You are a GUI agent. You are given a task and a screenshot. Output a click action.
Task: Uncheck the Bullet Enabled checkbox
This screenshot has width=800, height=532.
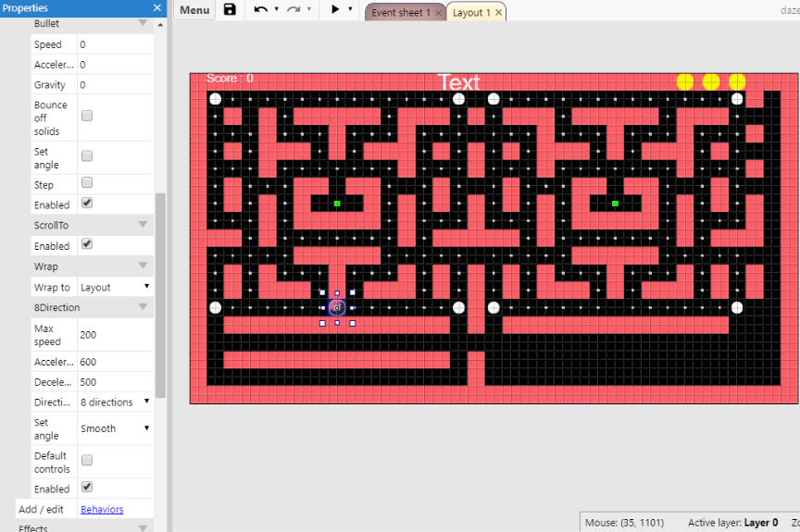click(x=87, y=203)
